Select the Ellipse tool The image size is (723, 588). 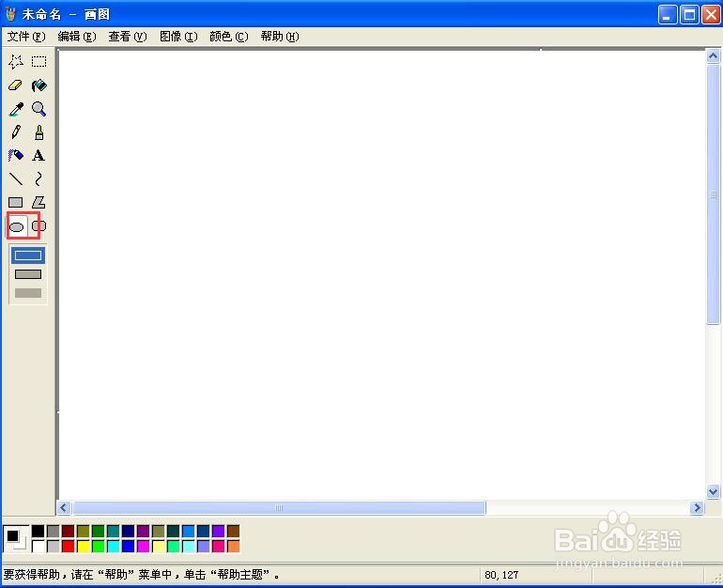(17, 226)
